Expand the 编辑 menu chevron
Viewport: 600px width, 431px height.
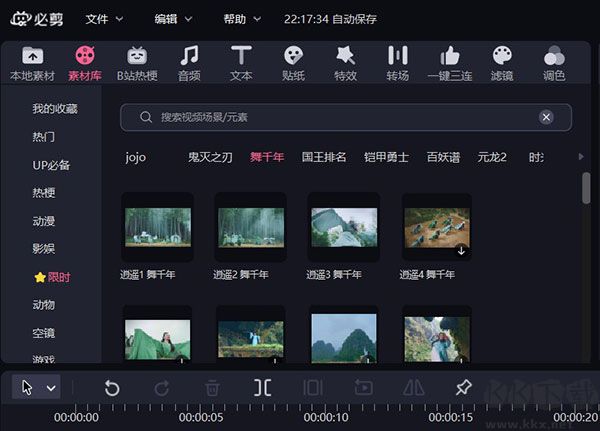pyautogui.click(x=188, y=18)
